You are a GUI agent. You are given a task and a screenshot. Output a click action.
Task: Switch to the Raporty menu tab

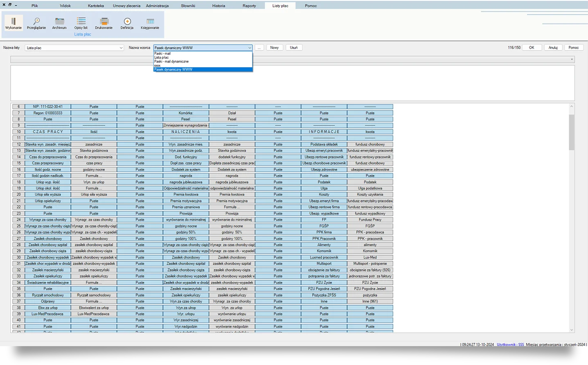pos(249,6)
